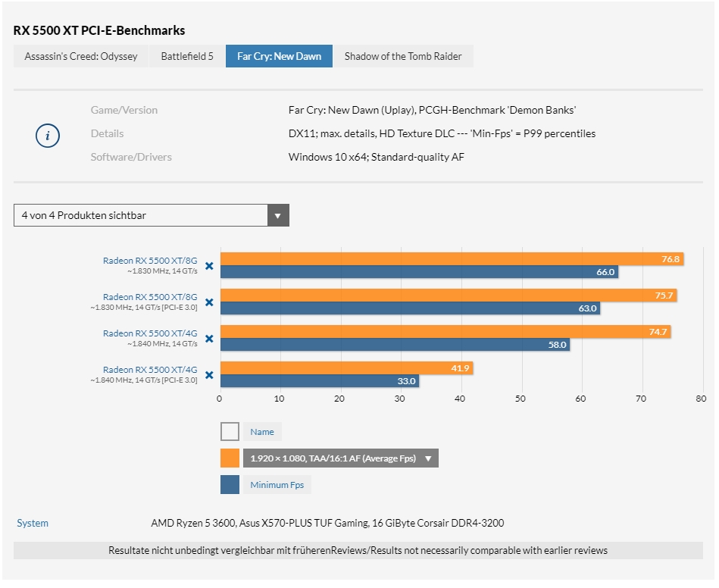Remove the RX 5500 XT/4G PCI-E 3.0 row
719x588 pixels.
pyautogui.click(x=209, y=375)
